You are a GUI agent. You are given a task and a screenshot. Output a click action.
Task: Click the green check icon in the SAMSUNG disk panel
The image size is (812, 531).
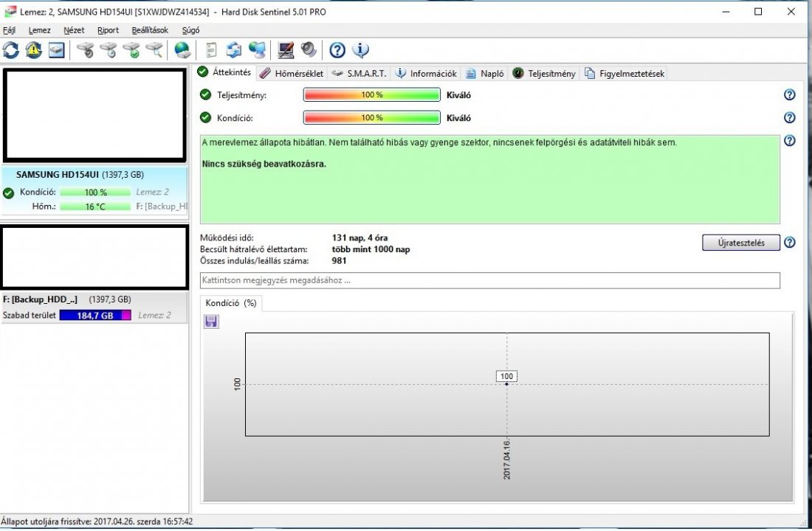point(8,193)
